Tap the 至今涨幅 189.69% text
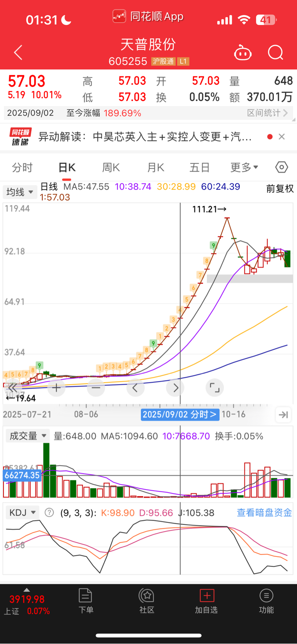The width and height of the screenshot is (297, 644). coord(104,113)
